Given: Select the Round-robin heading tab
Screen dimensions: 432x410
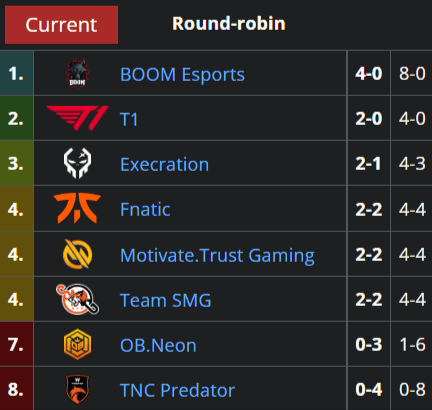Looking at the screenshot, I should point(229,24).
